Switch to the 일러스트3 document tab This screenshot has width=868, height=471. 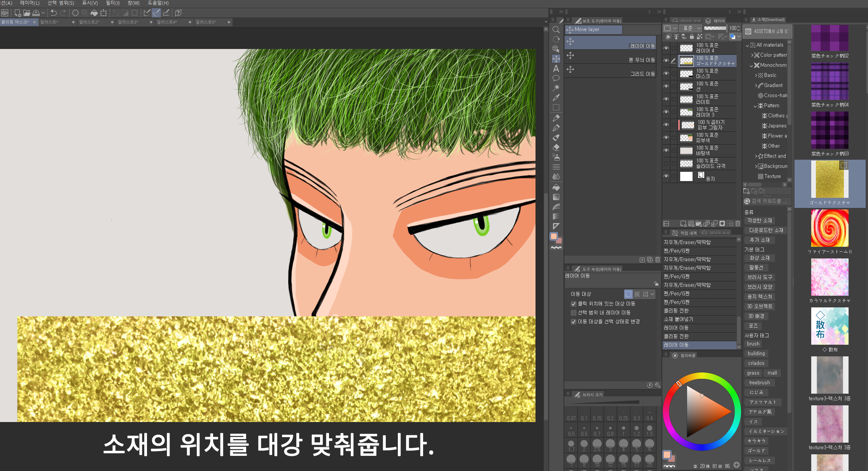click(x=128, y=22)
